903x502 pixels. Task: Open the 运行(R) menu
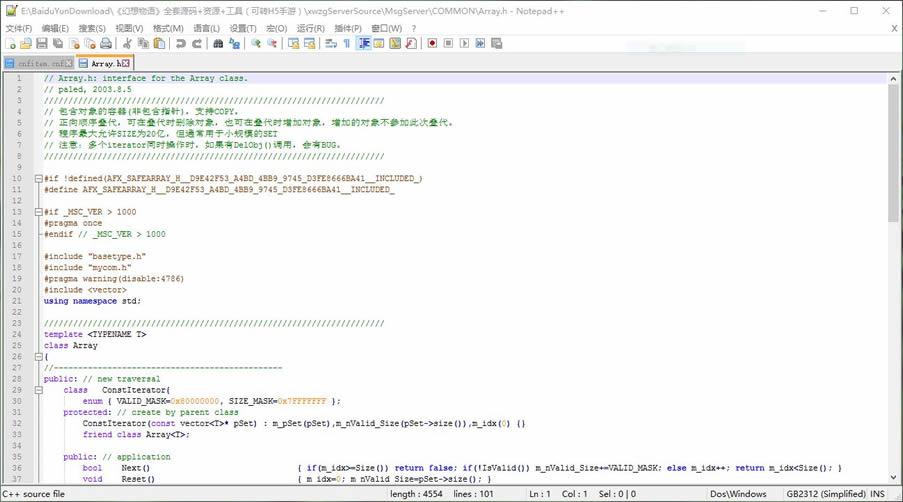pyautogui.click(x=311, y=28)
